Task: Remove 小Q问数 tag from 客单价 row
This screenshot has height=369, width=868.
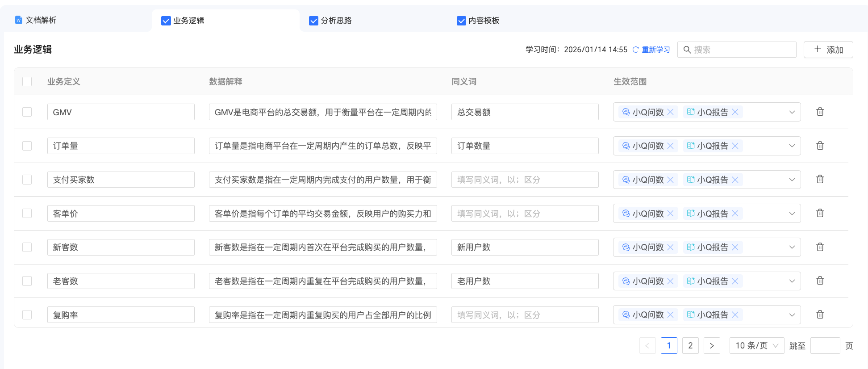Action: tap(670, 214)
